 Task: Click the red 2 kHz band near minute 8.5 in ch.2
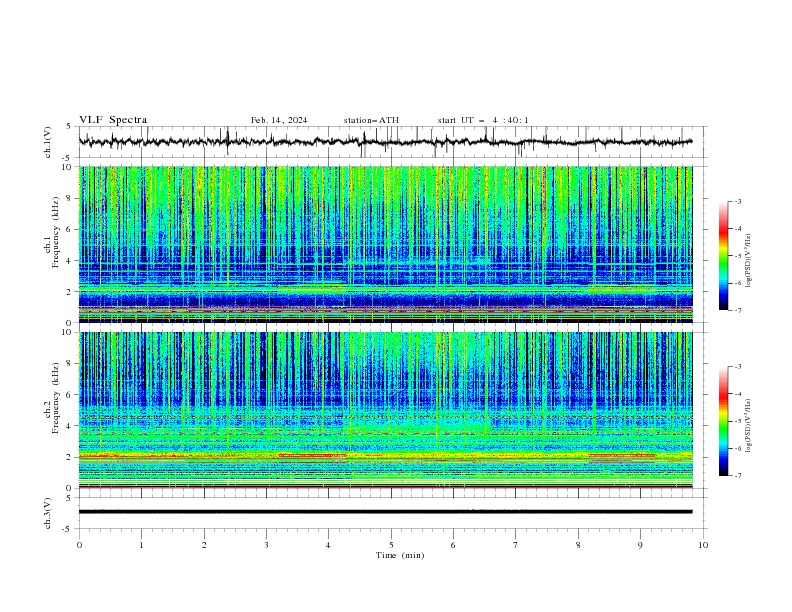click(622, 455)
